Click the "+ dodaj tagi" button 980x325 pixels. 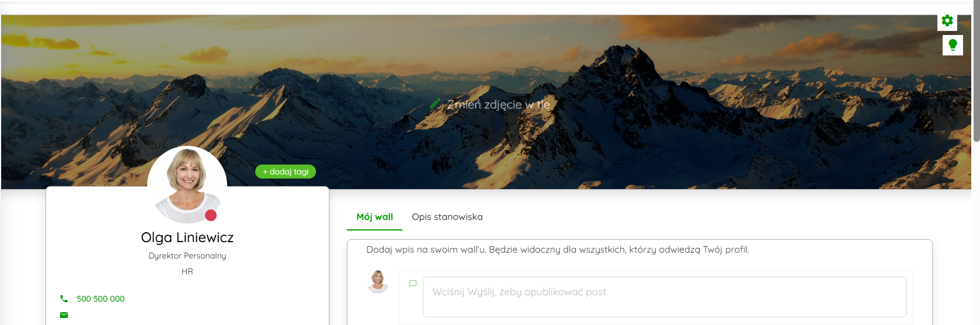coord(286,172)
